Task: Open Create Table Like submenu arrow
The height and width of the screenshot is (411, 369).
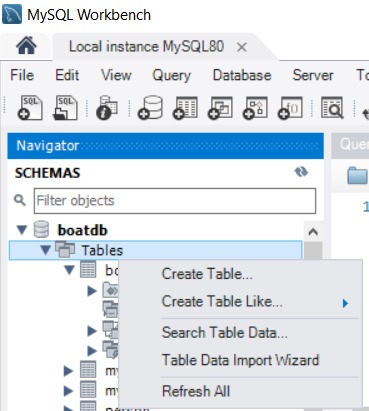Action: point(345,303)
